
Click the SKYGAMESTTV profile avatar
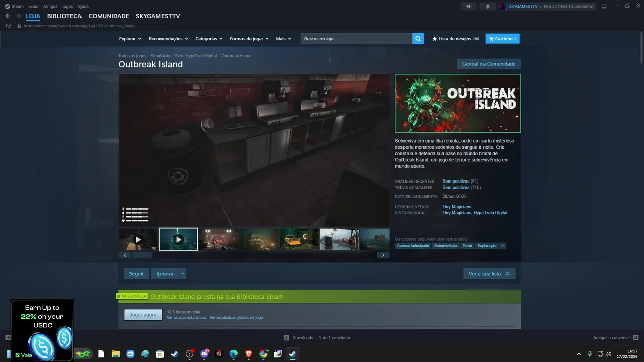click(x=503, y=6)
